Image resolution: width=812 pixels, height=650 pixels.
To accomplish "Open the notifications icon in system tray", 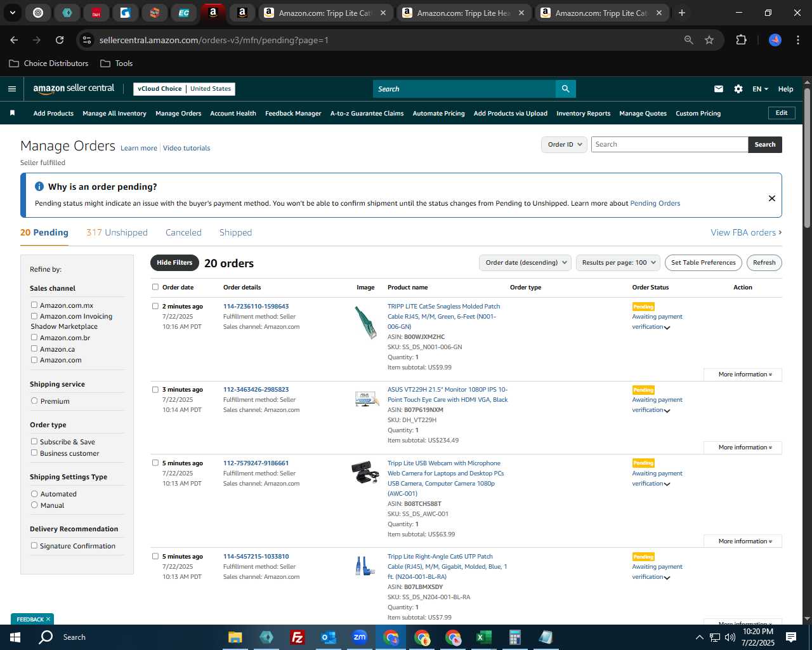I will (791, 637).
